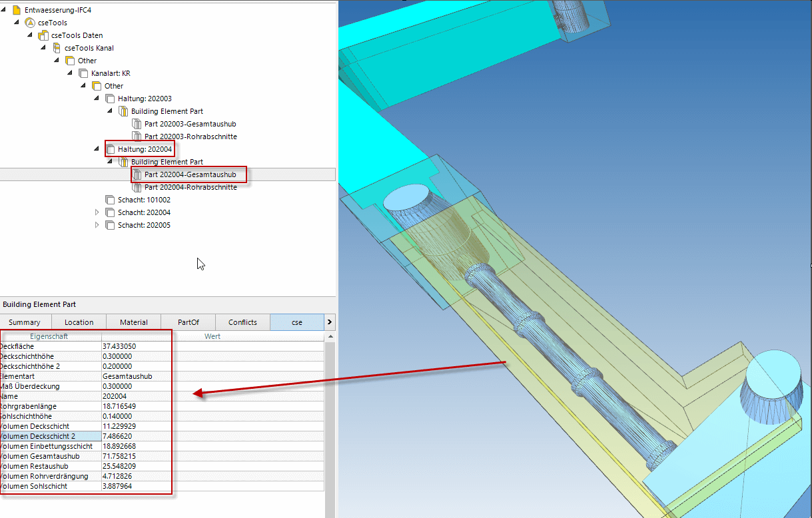The image size is (812, 518).
Task: Expand the Schacht: 202004 node
Action: (x=97, y=212)
